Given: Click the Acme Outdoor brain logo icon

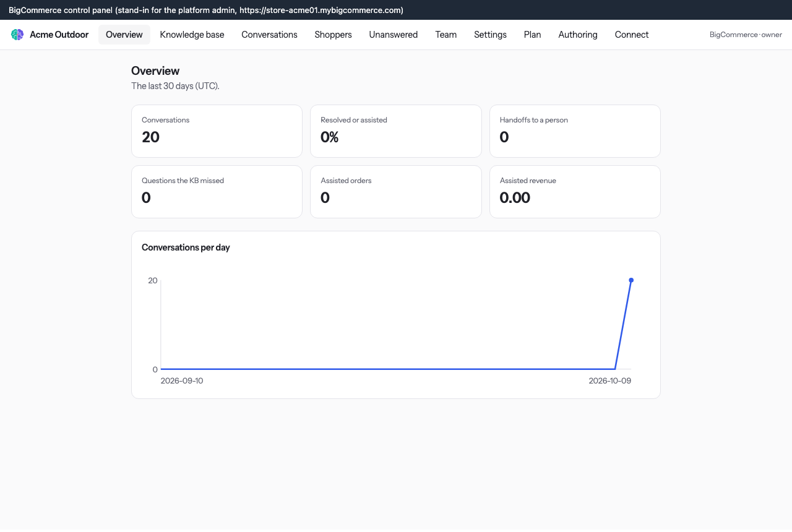Looking at the screenshot, I should coord(17,35).
